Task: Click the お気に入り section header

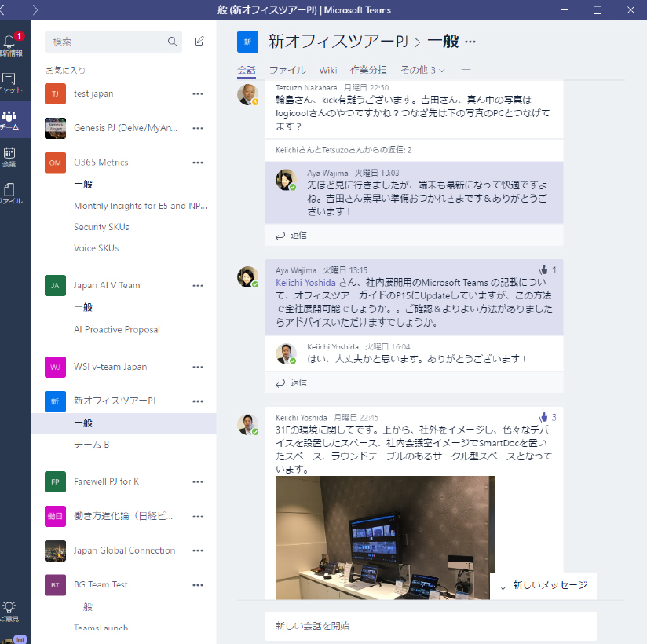Action: point(66,70)
